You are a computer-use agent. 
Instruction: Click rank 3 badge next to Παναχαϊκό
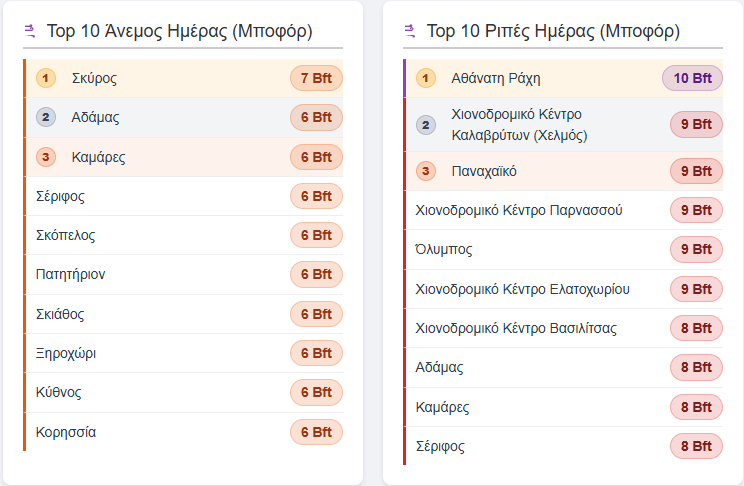(426, 171)
